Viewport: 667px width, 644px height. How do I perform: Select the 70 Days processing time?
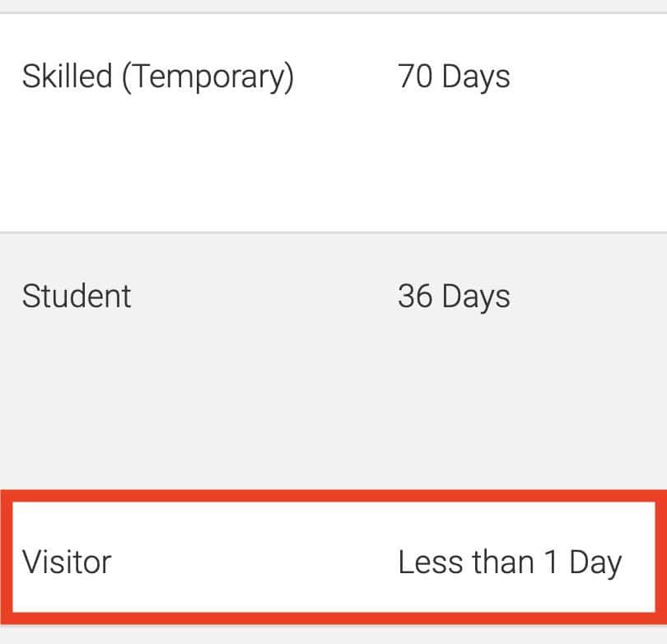click(454, 77)
